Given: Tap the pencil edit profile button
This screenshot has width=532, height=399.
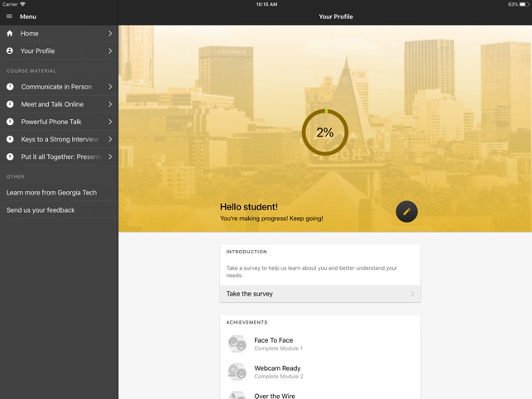Looking at the screenshot, I should pos(406,211).
